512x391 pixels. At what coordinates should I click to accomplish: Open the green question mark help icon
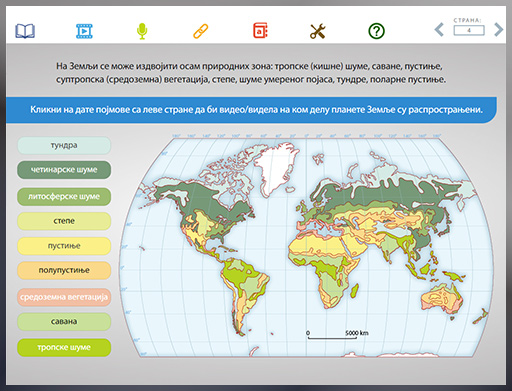376,31
